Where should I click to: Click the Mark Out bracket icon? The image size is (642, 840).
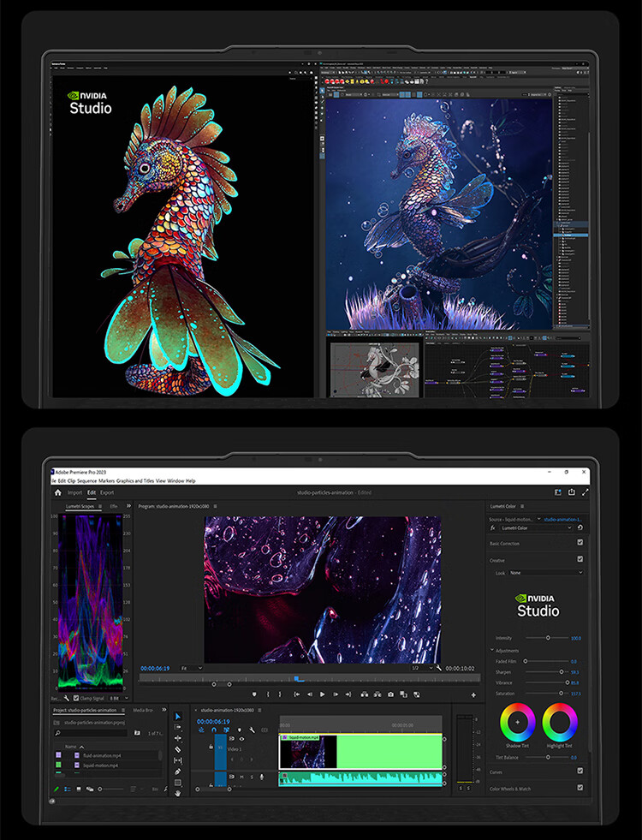(x=280, y=694)
